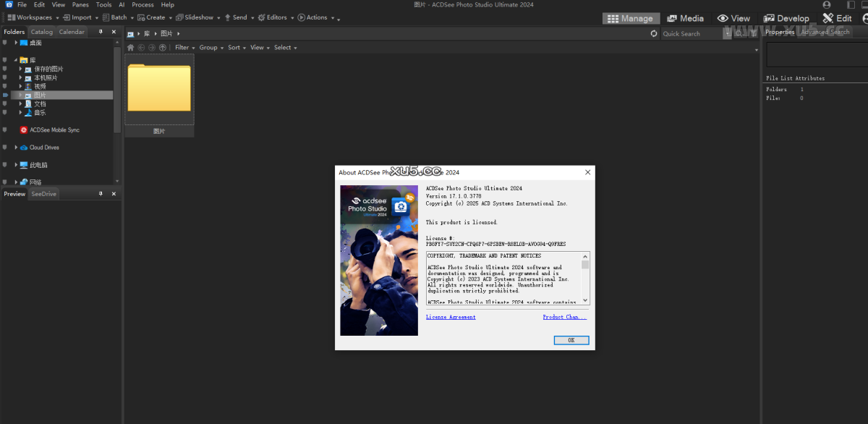Open the Sort dropdown
868x424 pixels.
[237, 48]
